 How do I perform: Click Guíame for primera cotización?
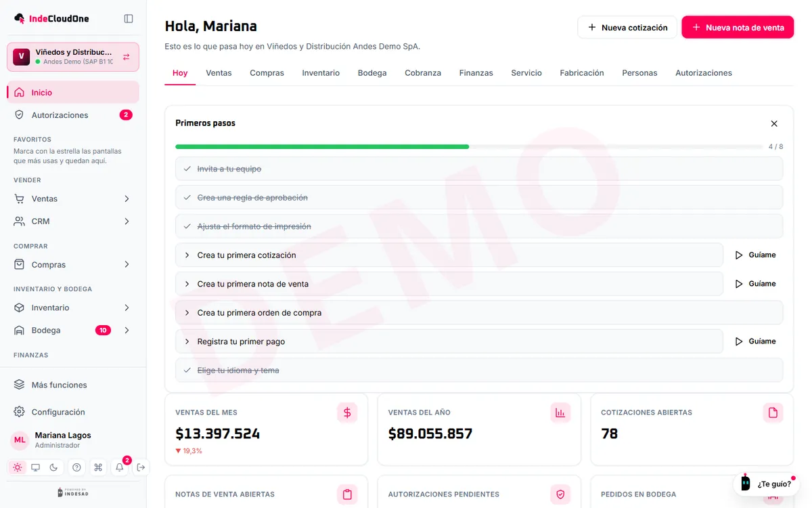tap(755, 255)
